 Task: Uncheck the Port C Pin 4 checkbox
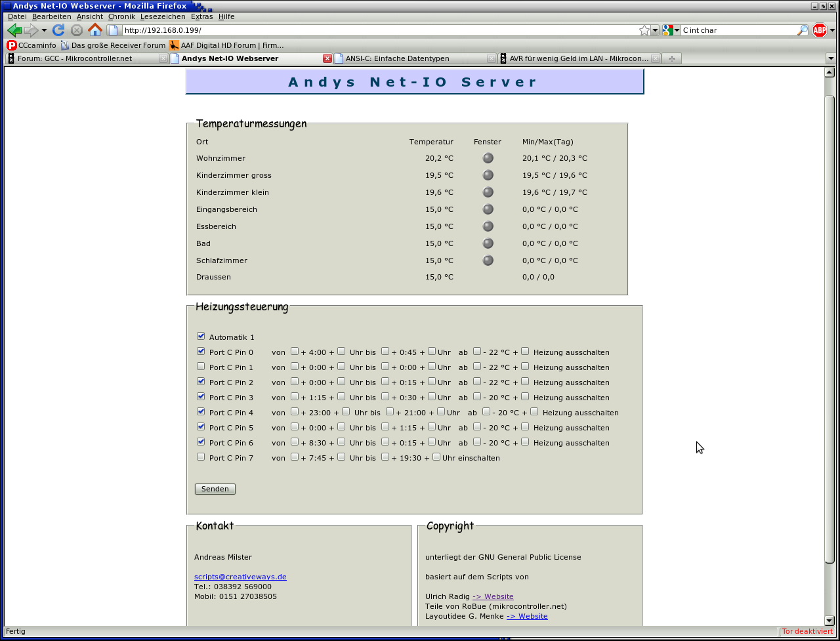[201, 411]
